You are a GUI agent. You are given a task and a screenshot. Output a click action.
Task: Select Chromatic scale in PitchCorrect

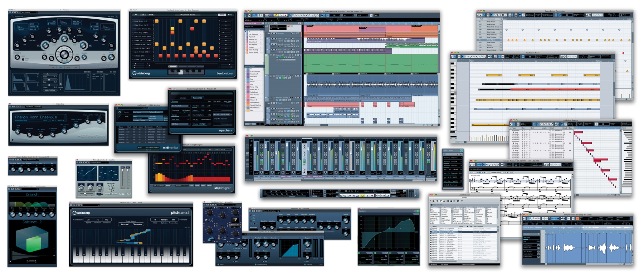137,224
